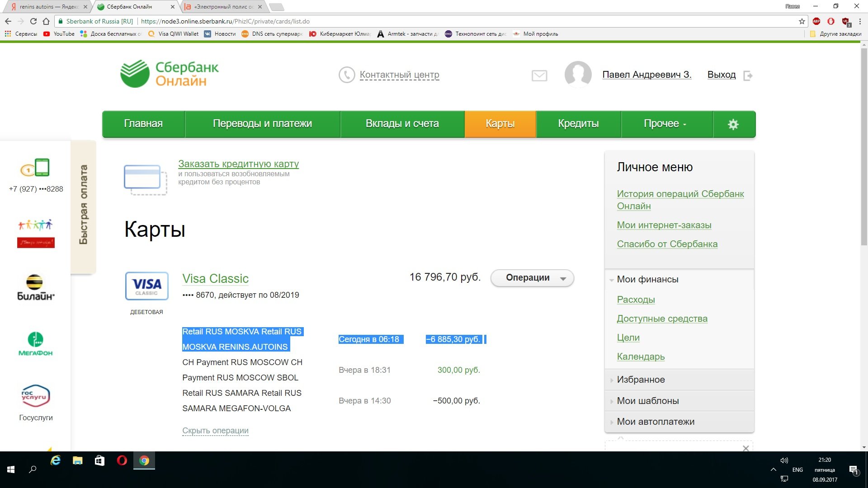Show hidden system tray icons
Screen dimensions: 868x488
773,470
